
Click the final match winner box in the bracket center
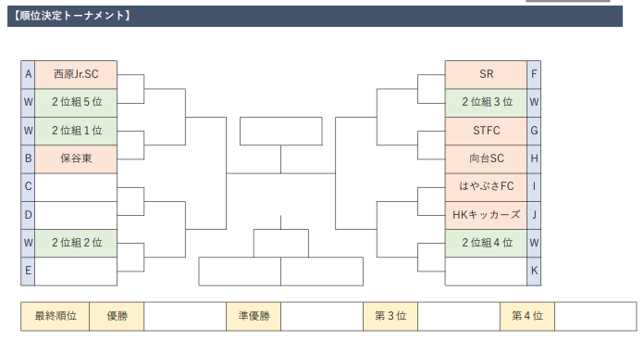[281, 132]
